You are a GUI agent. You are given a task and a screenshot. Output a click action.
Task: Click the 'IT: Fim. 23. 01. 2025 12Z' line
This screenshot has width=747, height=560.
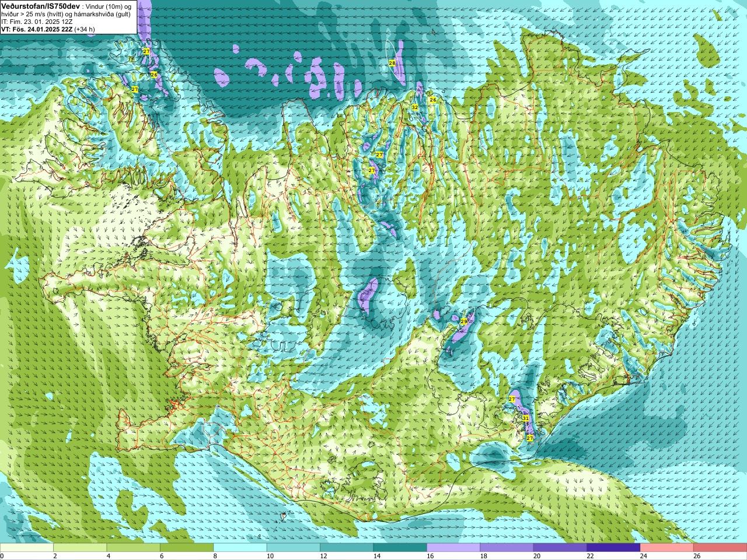point(37,22)
